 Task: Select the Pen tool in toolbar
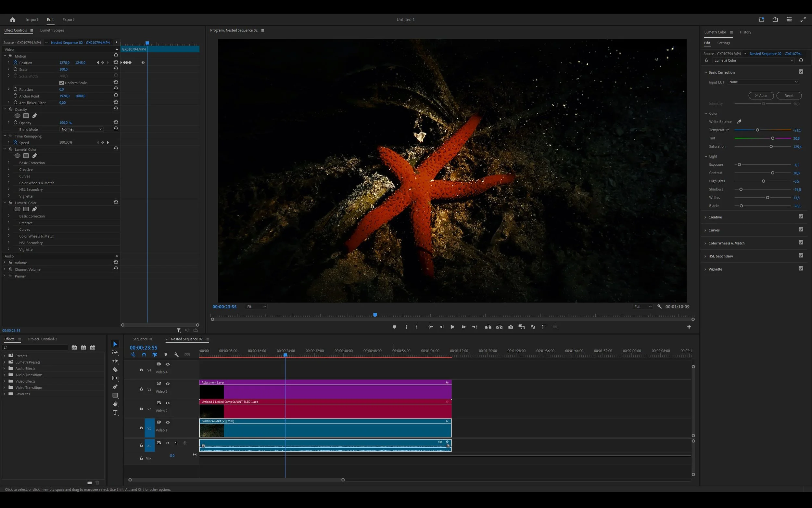(x=115, y=387)
